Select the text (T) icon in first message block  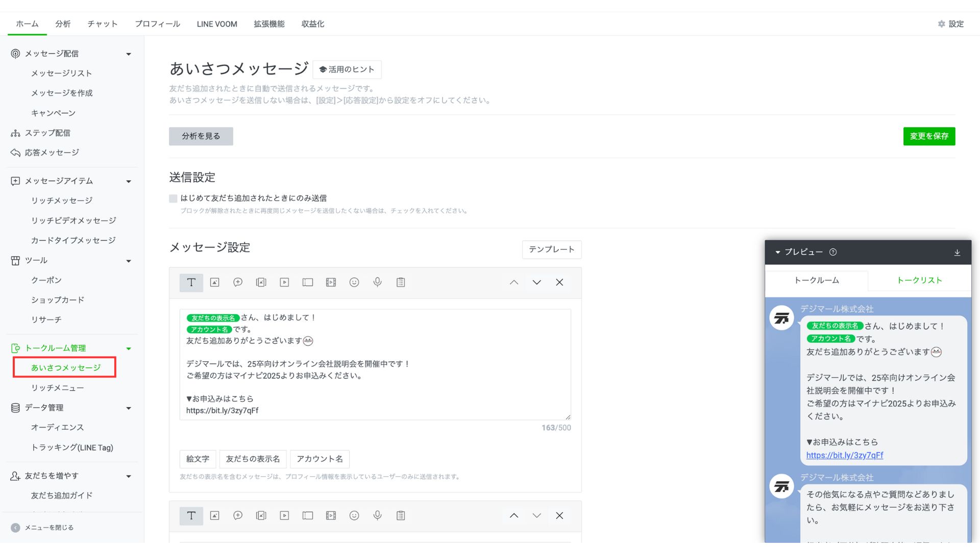tap(191, 283)
